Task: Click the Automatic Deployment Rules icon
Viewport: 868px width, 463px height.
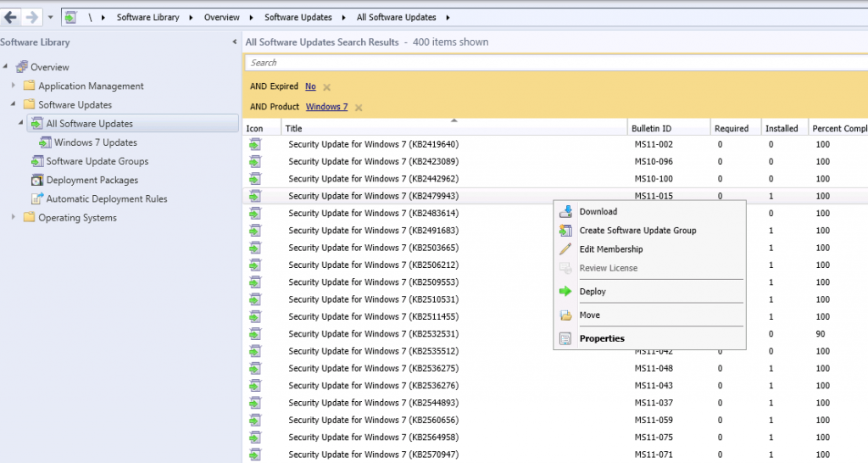Action: [36, 198]
